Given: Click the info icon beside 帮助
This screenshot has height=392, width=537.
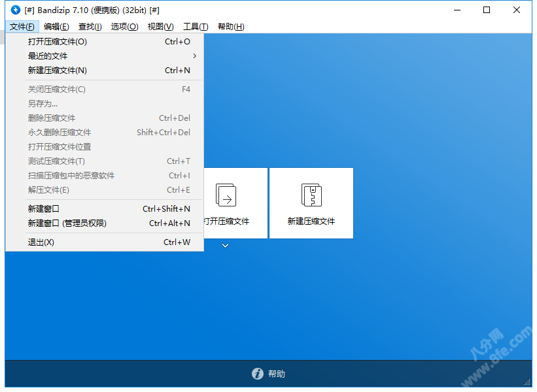Looking at the screenshot, I should click(258, 374).
